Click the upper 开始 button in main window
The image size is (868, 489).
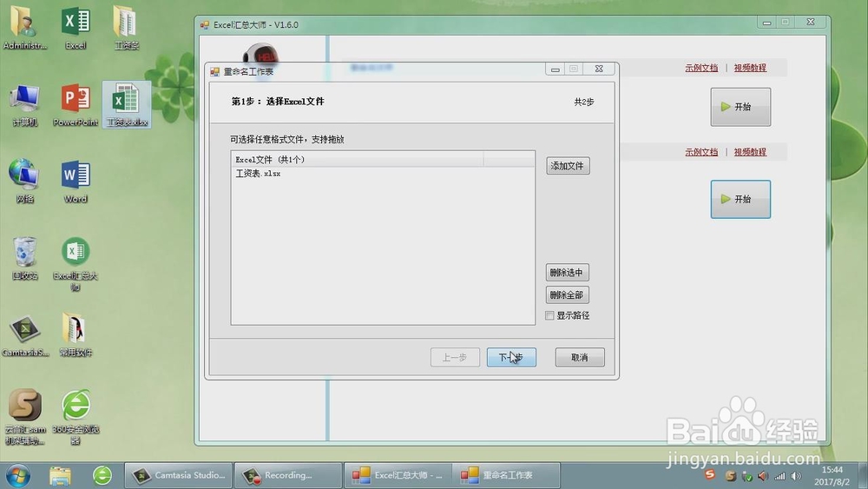tap(740, 107)
